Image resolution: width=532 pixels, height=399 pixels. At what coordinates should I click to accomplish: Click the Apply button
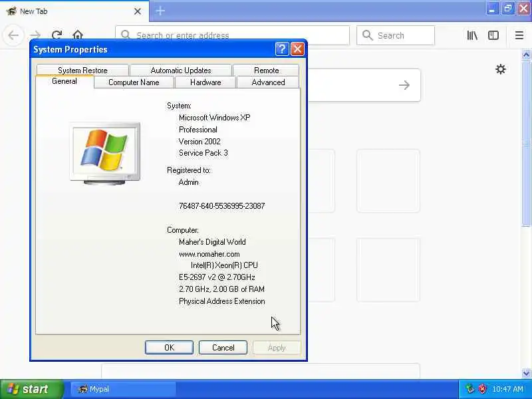tap(277, 347)
